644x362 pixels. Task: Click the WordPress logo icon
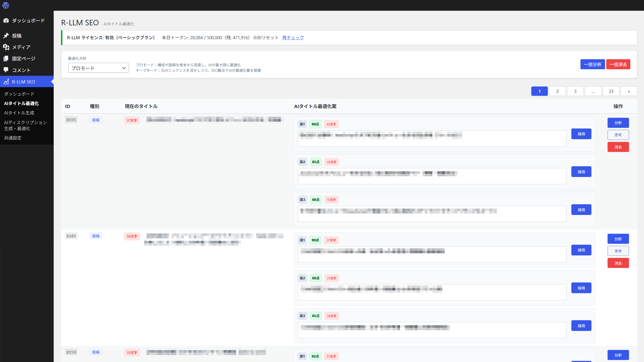click(5, 5)
